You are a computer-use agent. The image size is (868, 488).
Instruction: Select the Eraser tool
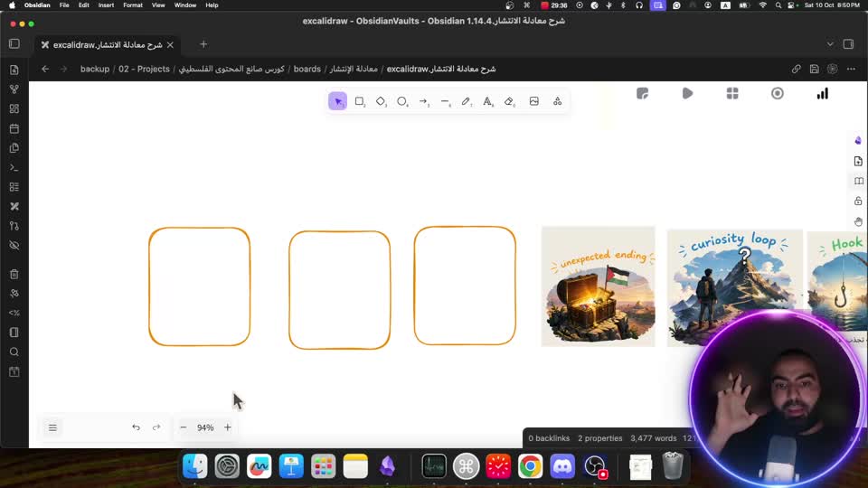pos(509,101)
